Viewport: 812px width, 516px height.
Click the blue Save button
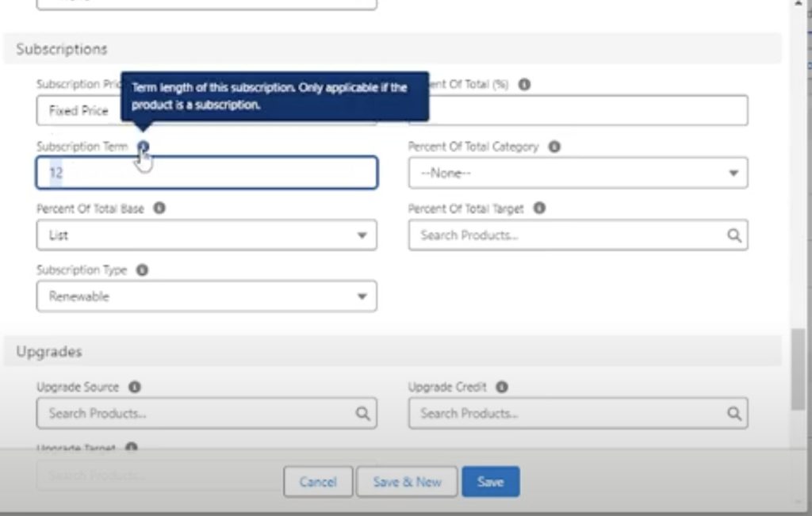(x=490, y=482)
